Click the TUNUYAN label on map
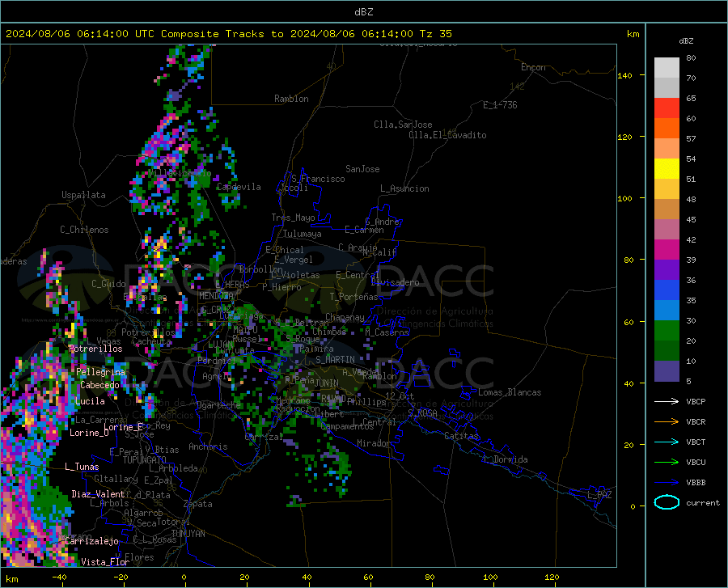728x588 pixels. coord(188,534)
